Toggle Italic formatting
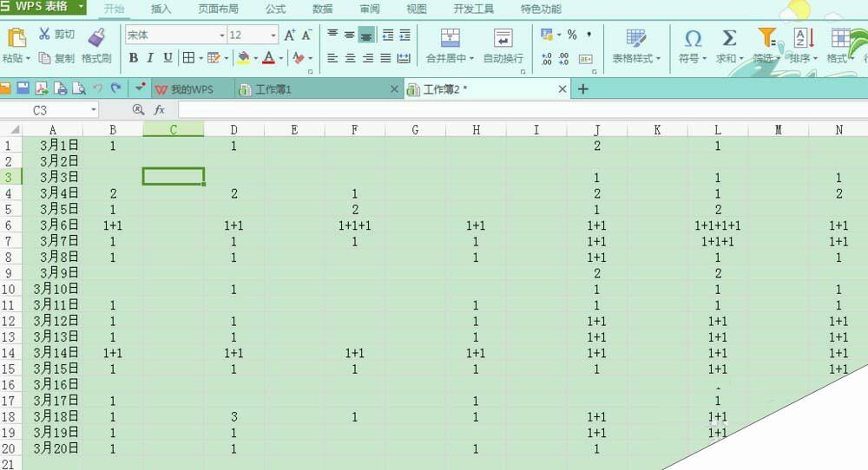Viewport: 868px width, 470px height. pos(150,57)
